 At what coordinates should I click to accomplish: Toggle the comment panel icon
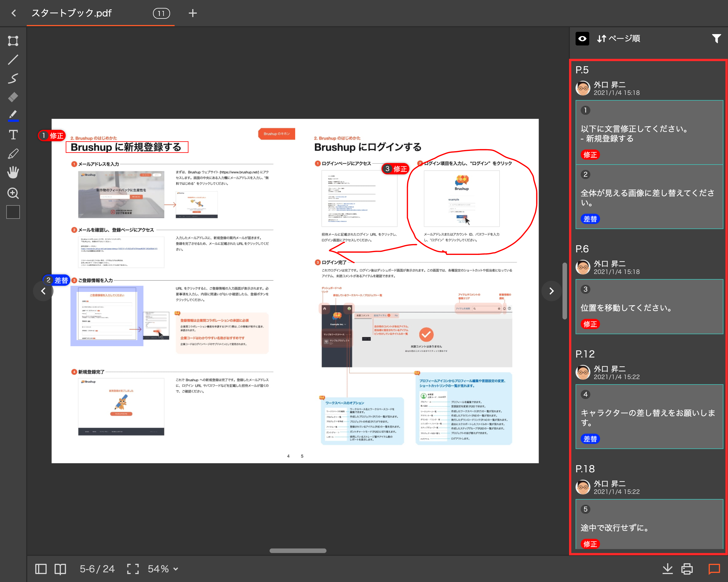pyautogui.click(x=714, y=569)
